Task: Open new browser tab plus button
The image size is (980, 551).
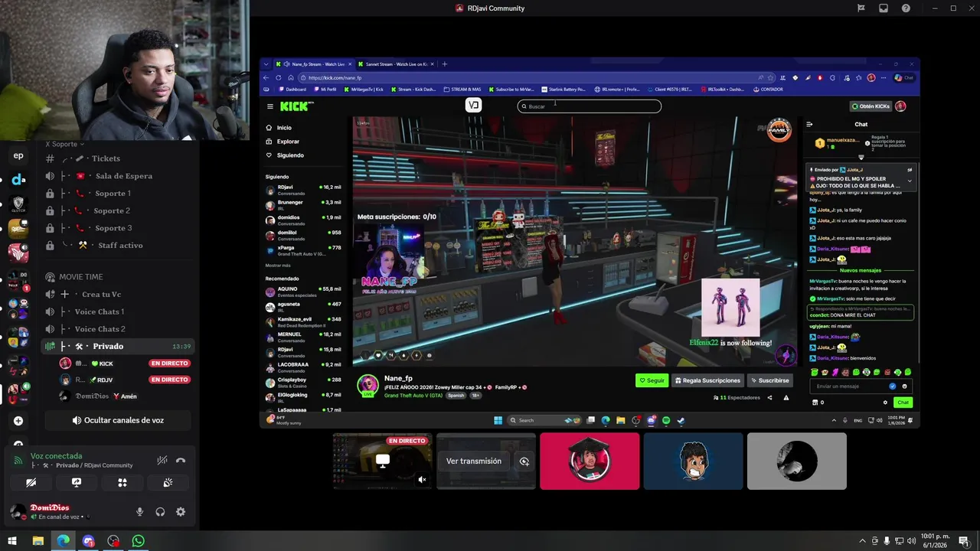Action: pyautogui.click(x=445, y=64)
